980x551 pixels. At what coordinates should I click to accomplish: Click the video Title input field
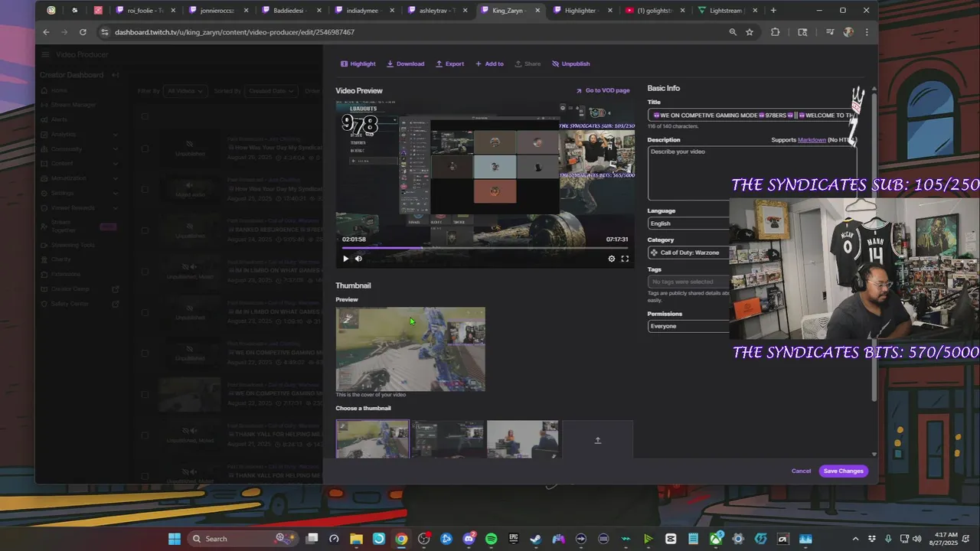pos(751,115)
